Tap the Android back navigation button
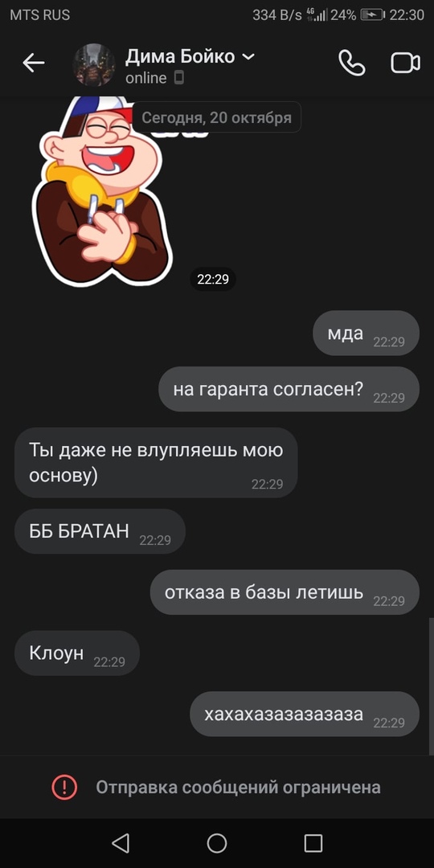434x868 pixels. click(x=121, y=843)
